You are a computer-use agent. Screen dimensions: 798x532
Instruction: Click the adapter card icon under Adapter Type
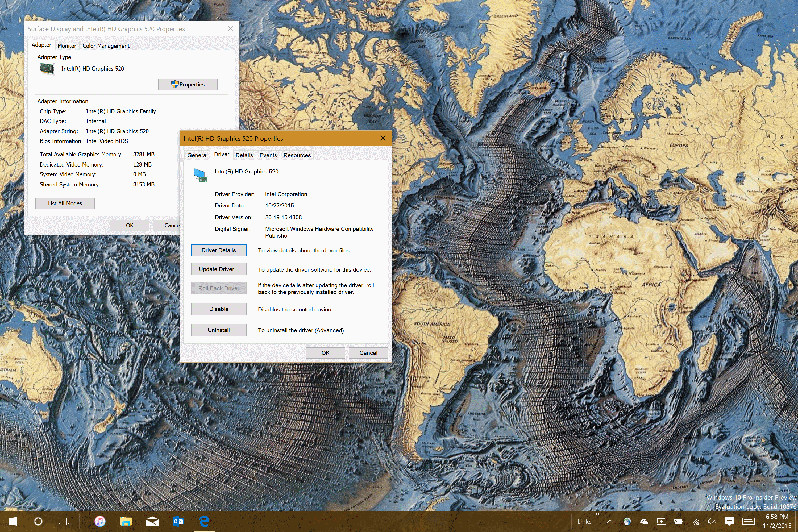pos(47,69)
